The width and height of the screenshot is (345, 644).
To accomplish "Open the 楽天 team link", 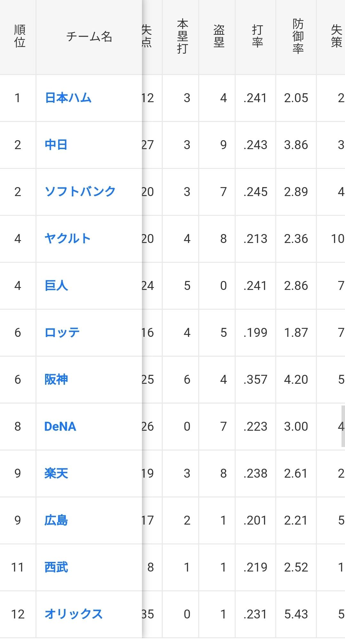I will tap(56, 473).
